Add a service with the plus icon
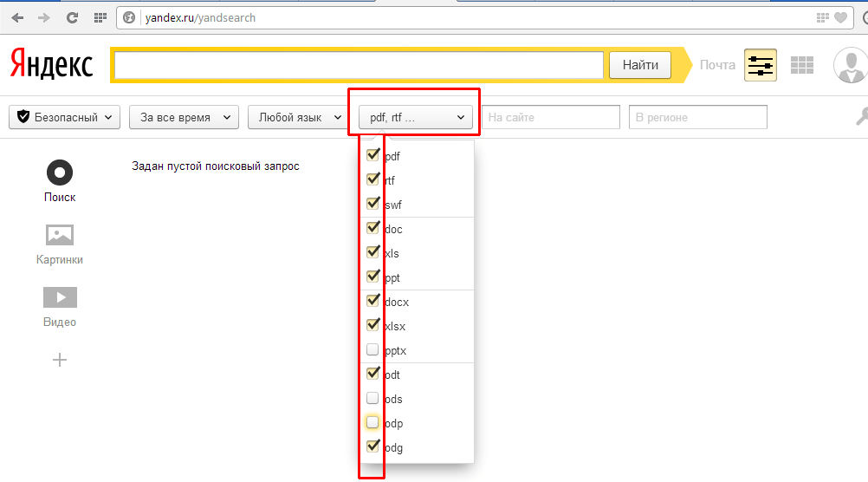This screenshot has width=868, height=482. coord(60,360)
